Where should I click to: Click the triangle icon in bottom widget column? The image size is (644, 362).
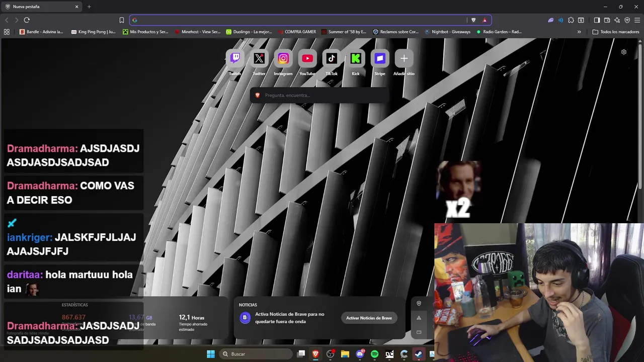[x=419, y=318]
